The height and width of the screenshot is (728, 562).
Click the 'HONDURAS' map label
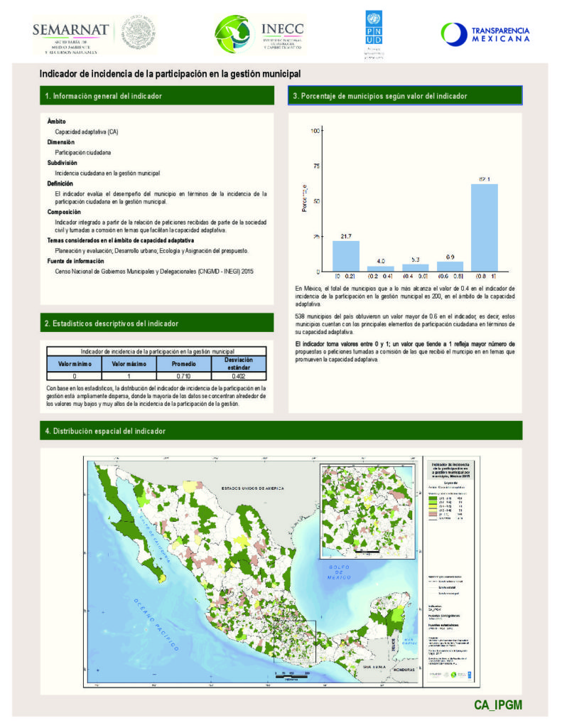click(404, 670)
